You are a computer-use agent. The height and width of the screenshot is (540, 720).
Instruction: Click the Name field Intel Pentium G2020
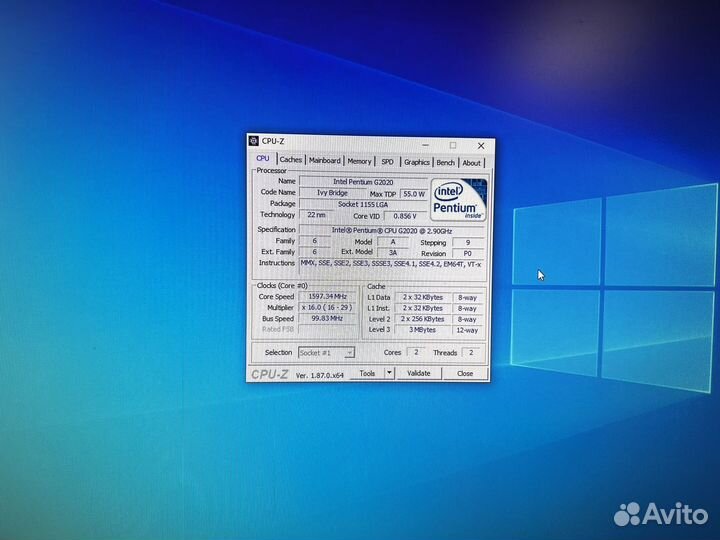(363, 182)
